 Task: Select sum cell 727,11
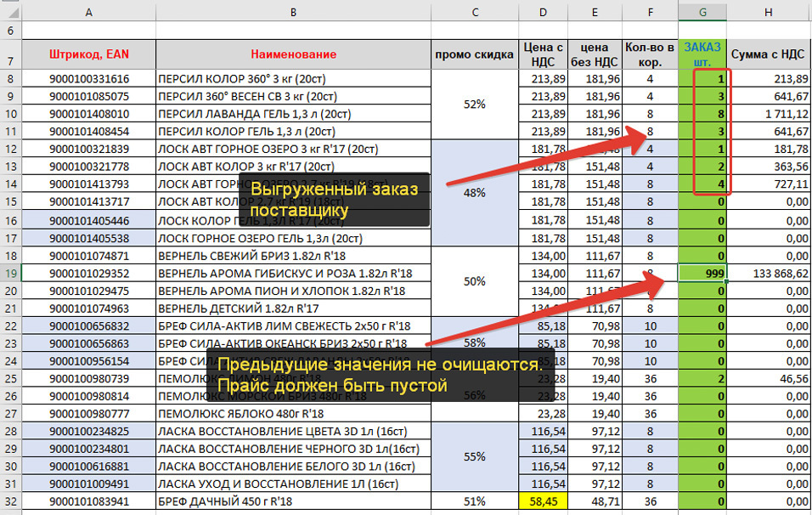769,184
